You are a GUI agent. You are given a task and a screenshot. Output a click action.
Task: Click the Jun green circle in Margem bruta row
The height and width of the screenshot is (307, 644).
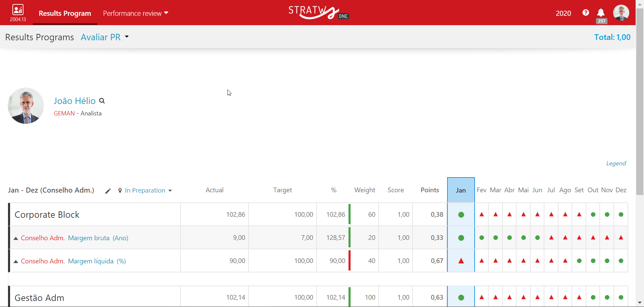(x=537, y=238)
